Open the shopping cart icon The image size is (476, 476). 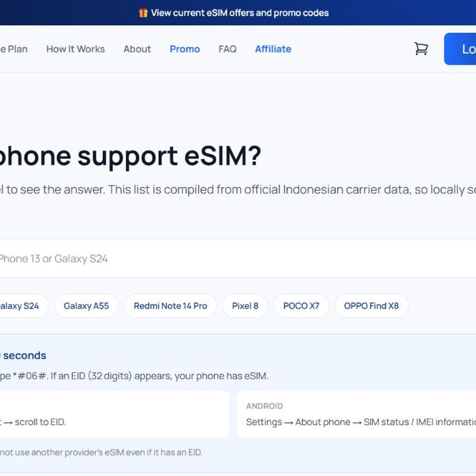[421, 48]
